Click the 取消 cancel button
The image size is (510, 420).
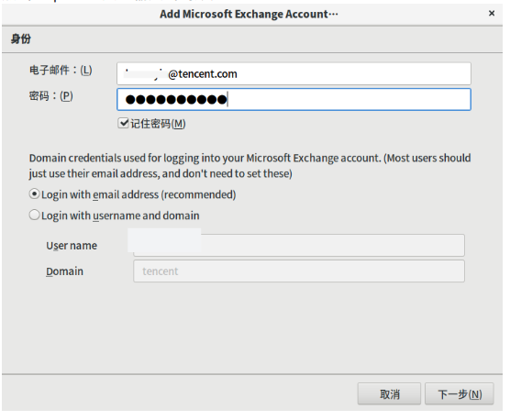click(389, 394)
